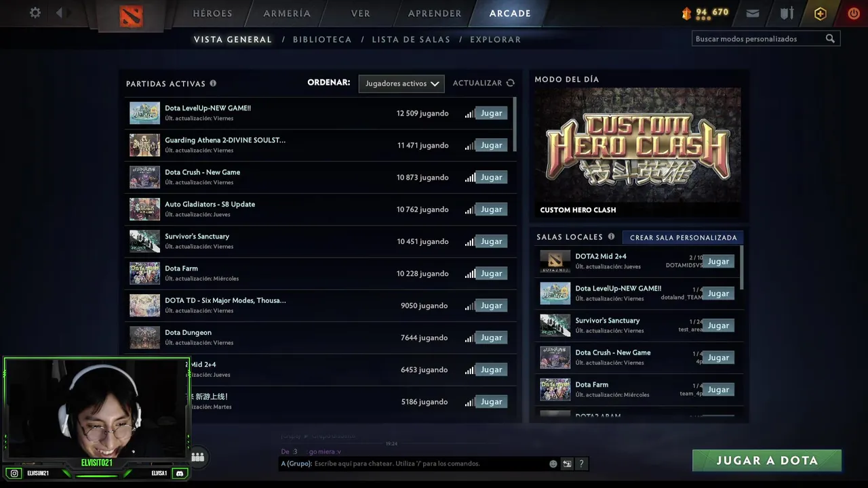The image size is (868, 488).
Task: Click Jugar for Dota Farm local room
Action: [718, 390]
